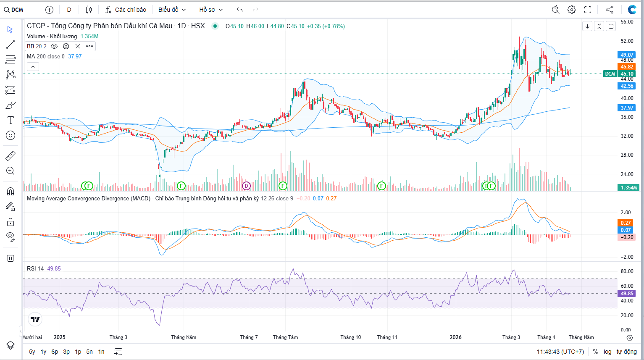The width and height of the screenshot is (644, 360).
Task: Open the Hồ sơ dropdown menu
Action: (x=211, y=10)
